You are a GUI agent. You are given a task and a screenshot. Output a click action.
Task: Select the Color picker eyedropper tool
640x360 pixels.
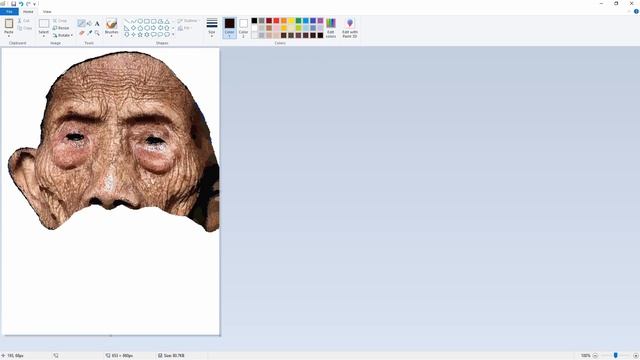[89, 33]
